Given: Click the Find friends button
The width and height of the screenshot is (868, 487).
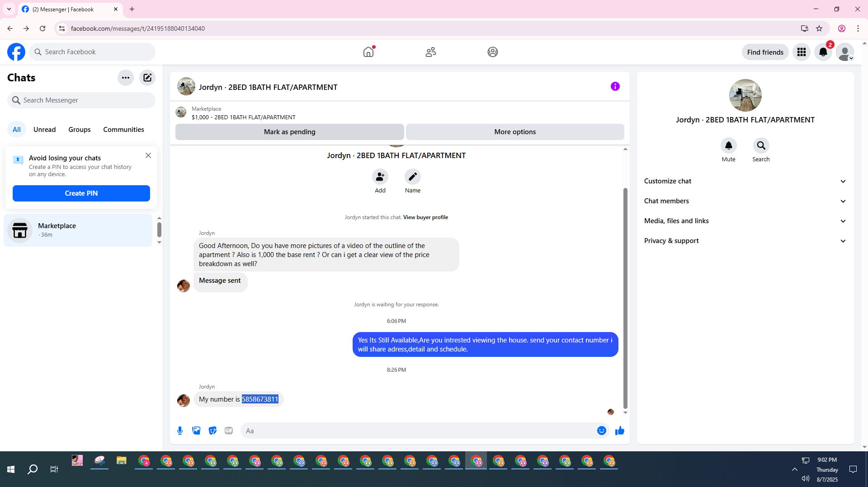Looking at the screenshot, I should 765,52.
